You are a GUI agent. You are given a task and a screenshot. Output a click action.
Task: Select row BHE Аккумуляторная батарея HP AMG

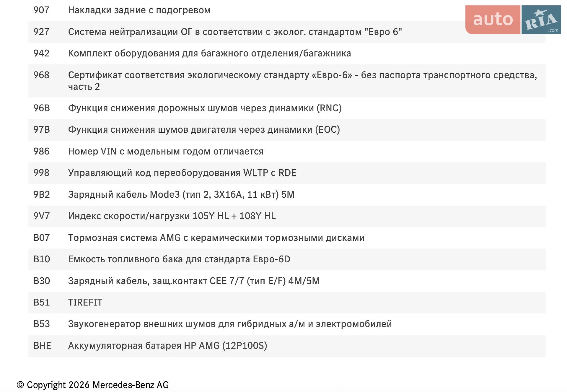coord(287,346)
